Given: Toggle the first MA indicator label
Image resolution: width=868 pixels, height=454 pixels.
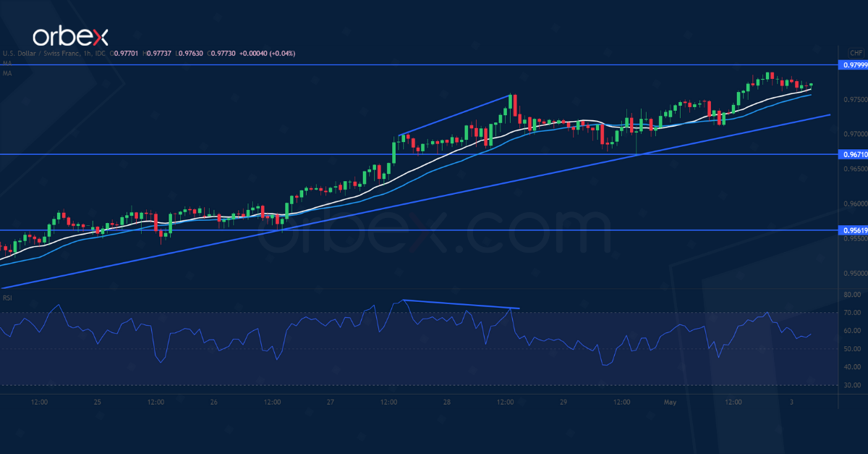Looking at the screenshot, I should (7, 64).
